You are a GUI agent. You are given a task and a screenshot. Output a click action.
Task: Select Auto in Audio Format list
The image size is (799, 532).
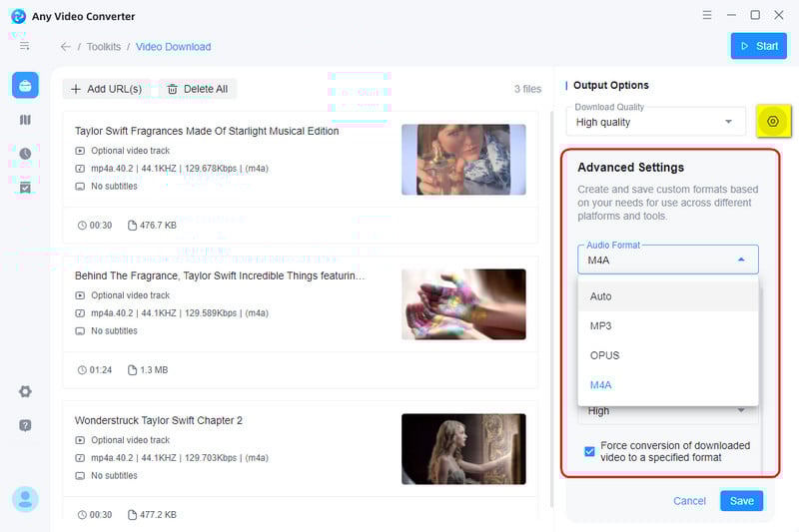tap(668, 296)
